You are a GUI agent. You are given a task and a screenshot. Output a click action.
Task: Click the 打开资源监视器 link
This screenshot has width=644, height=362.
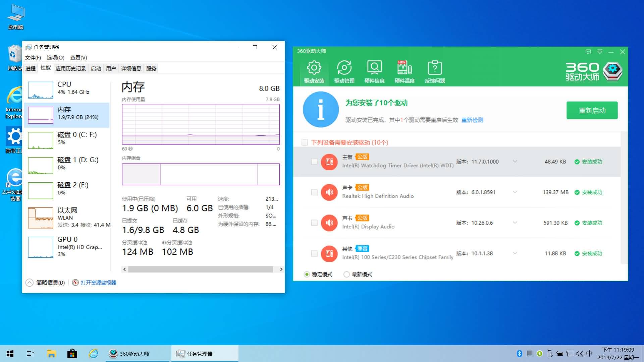point(98,283)
